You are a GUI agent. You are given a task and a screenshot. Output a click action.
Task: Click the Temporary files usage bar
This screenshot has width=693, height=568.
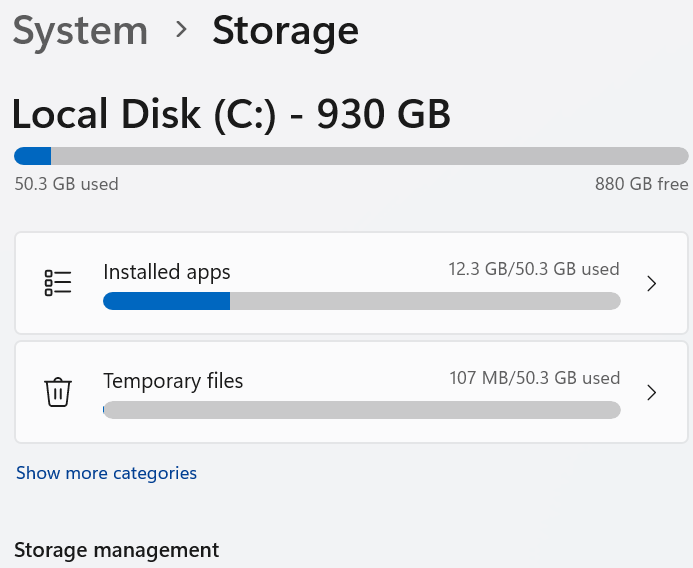pyautogui.click(x=361, y=410)
